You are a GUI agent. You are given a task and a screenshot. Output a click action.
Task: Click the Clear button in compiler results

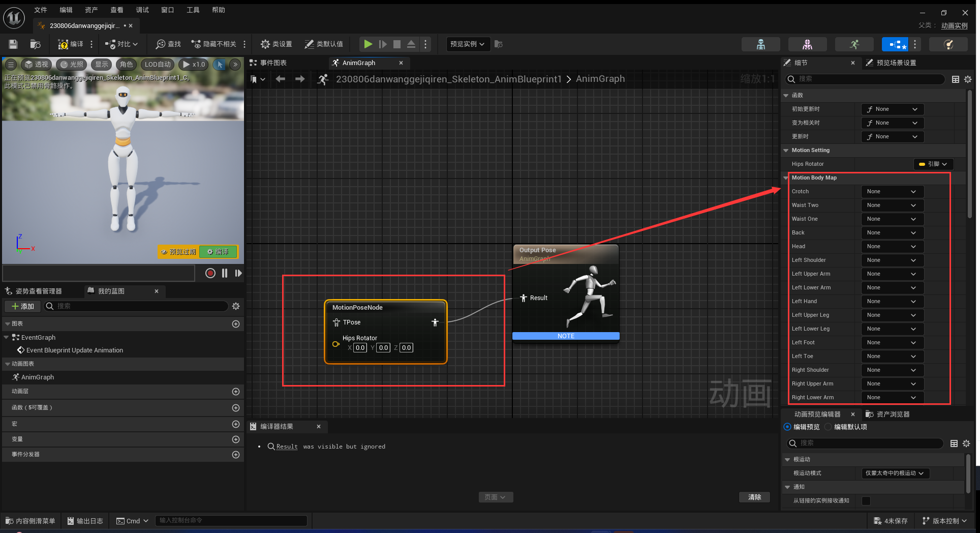[754, 497]
